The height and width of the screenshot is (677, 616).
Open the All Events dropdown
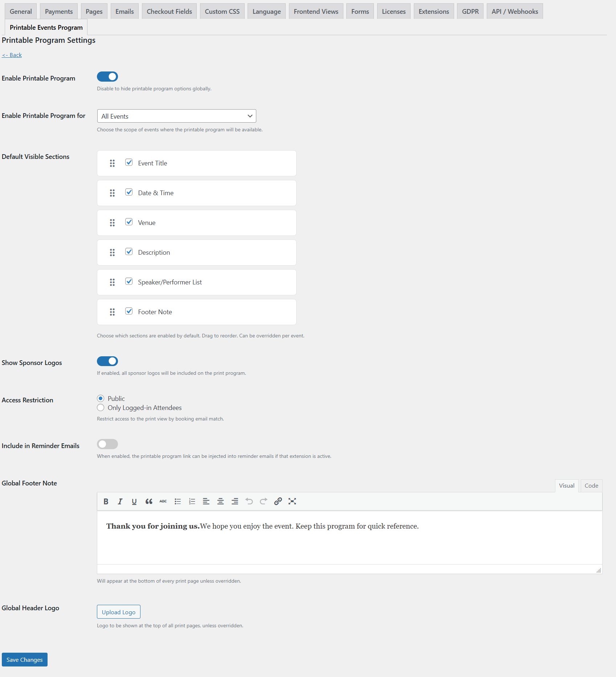(176, 116)
